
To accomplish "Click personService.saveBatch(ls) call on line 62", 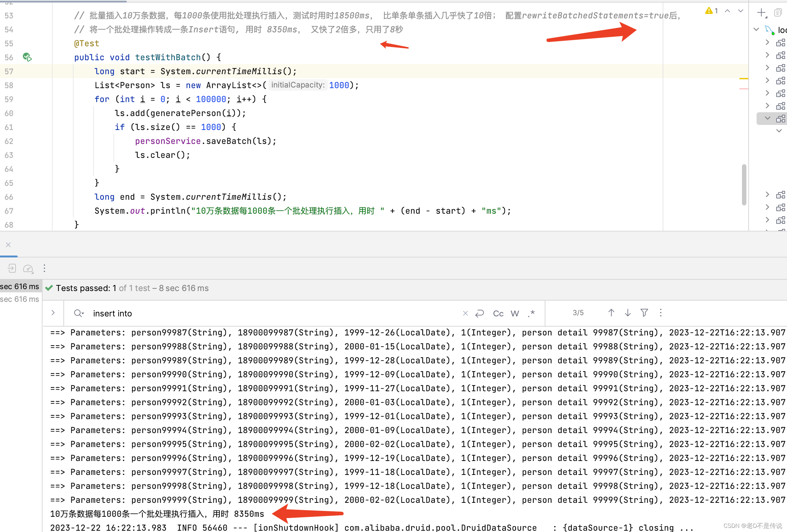I will [205, 141].
